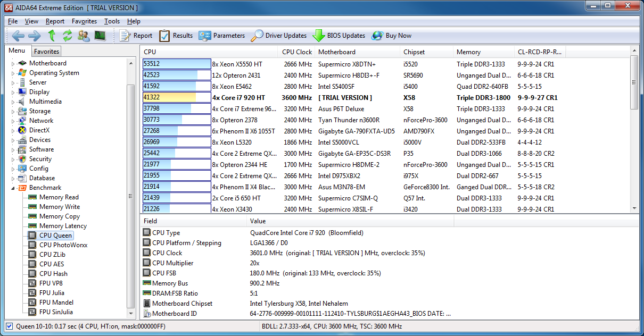Click the green Up arrow toolbar icon
The image size is (644, 336).
52,36
